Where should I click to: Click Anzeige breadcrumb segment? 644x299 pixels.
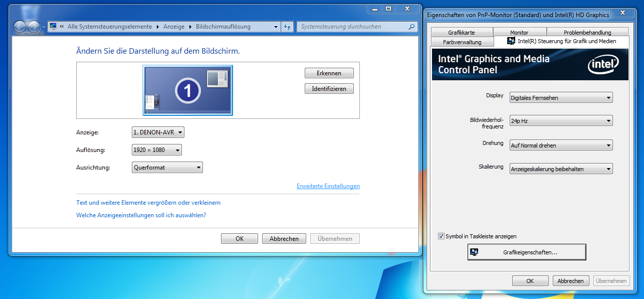tap(174, 27)
